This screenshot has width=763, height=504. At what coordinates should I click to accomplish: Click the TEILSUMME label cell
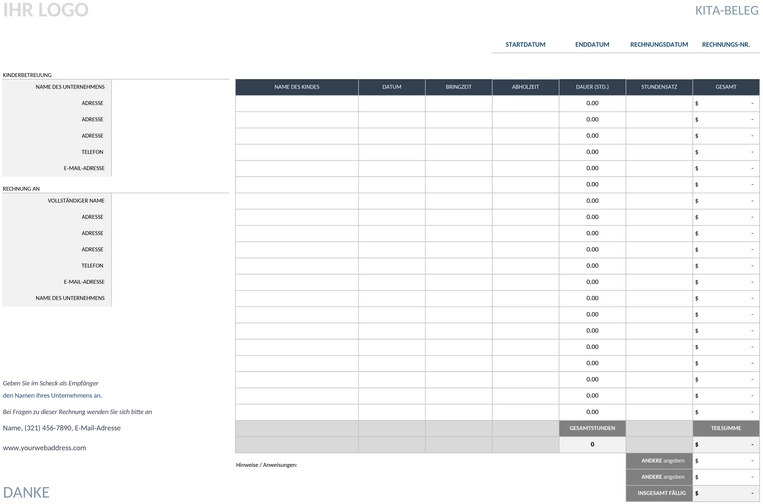pos(726,428)
